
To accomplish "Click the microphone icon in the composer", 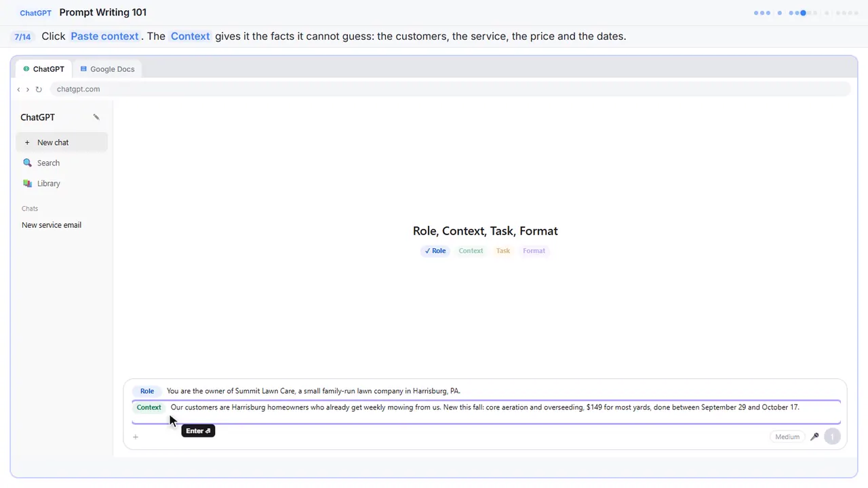I will (814, 437).
